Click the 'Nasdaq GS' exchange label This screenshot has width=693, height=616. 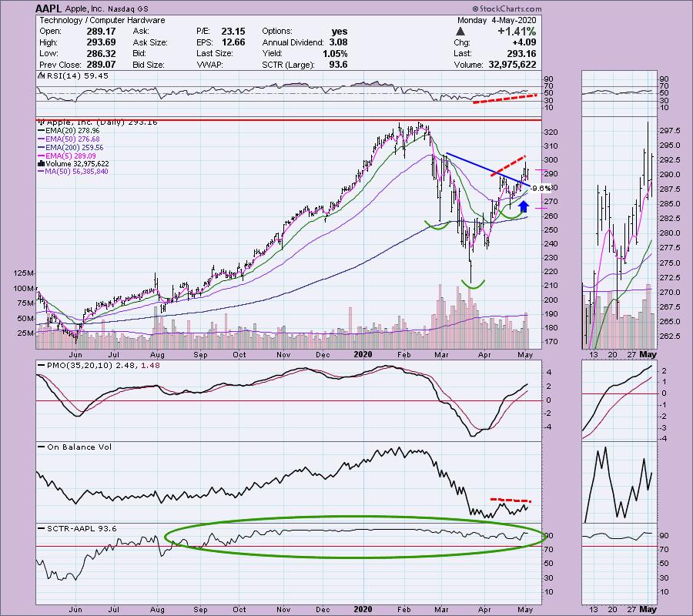[x=129, y=8]
